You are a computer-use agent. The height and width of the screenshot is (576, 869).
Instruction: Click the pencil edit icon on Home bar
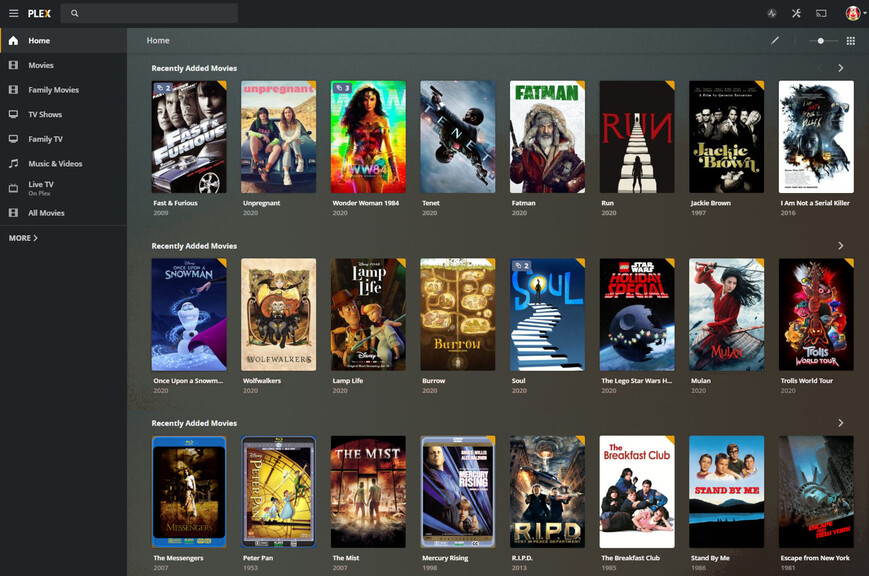pyautogui.click(x=775, y=40)
